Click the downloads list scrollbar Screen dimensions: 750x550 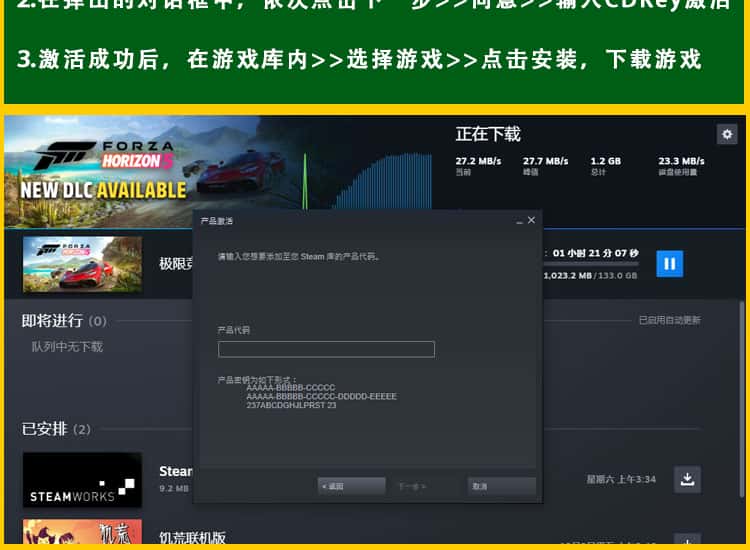(742, 399)
